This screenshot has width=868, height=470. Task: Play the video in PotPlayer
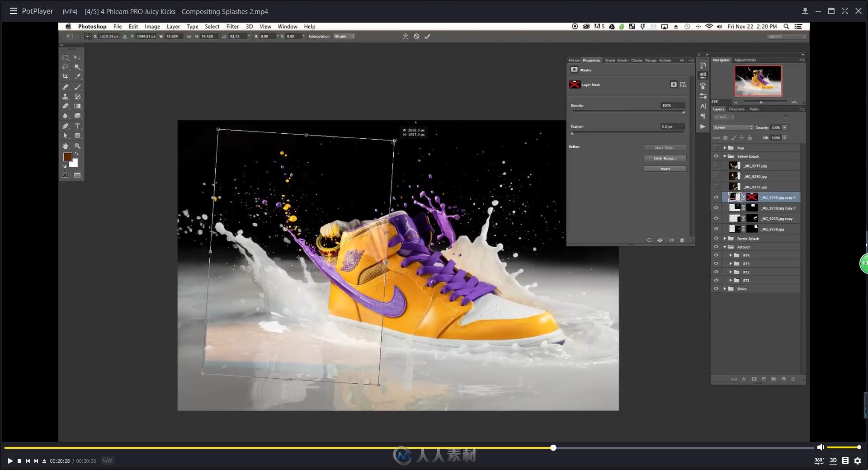pos(10,461)
